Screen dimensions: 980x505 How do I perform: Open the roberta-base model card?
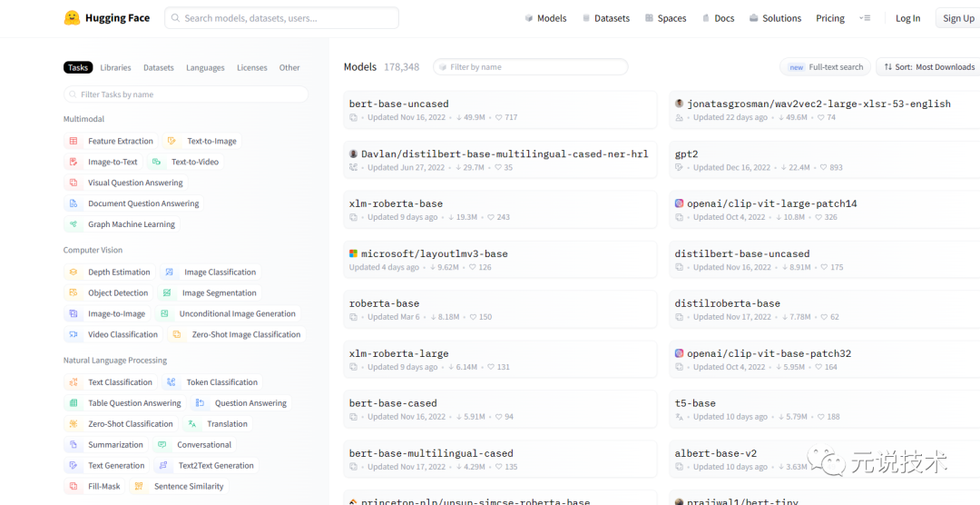coord(500,309)
